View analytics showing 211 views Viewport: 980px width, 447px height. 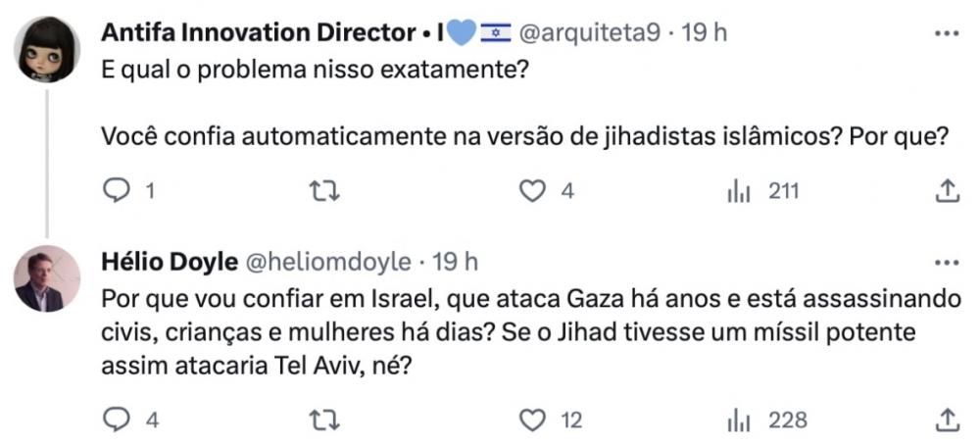pyautogui.click(x=738, y=192)
